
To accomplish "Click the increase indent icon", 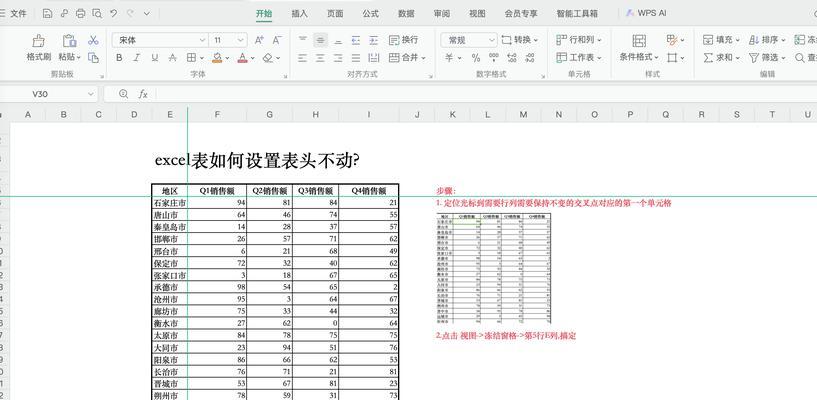I will [374, 40].
